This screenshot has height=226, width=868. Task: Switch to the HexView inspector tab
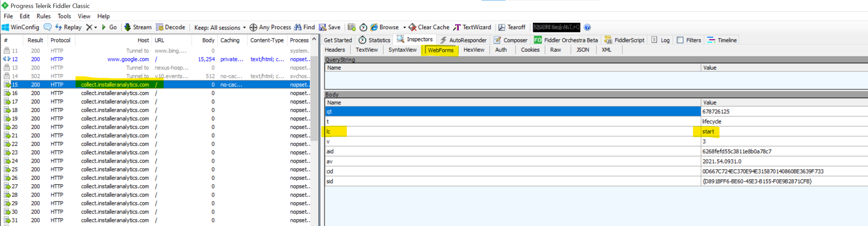click(473, 50)
